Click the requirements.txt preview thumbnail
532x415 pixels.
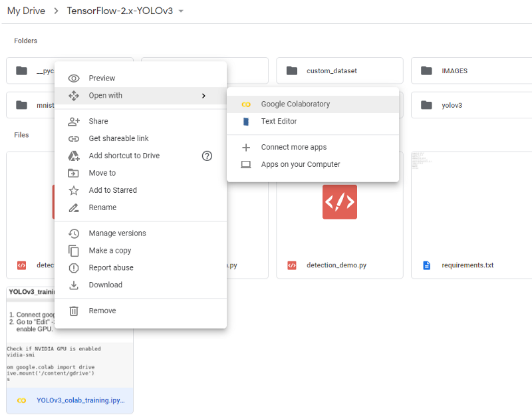pyautogui.click(x=471, y=202)
